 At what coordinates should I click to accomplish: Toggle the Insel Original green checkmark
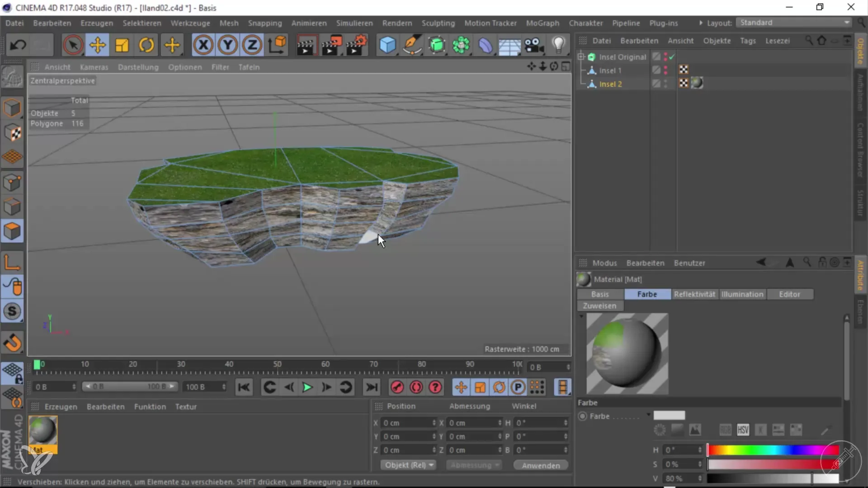(672, 57)
